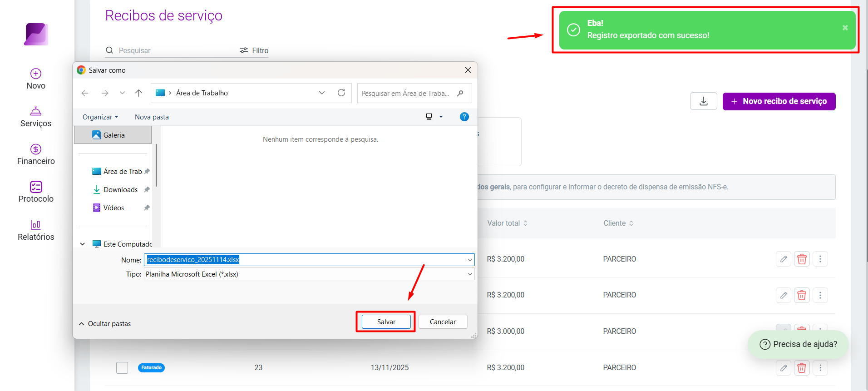Collapse the Este Computador tree node
The image size is (868, 391).
[x=83, y=244]
